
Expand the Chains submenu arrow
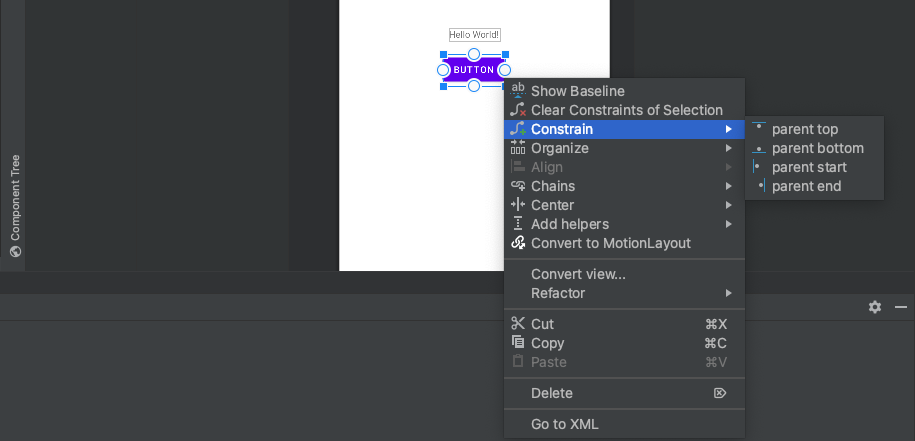[728, 186]
